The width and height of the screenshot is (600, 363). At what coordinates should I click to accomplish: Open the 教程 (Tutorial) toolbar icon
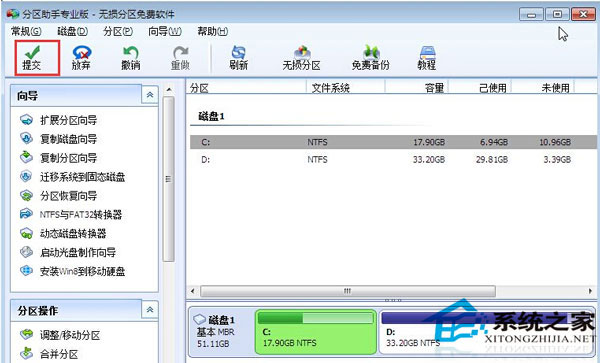coord(427,52)
